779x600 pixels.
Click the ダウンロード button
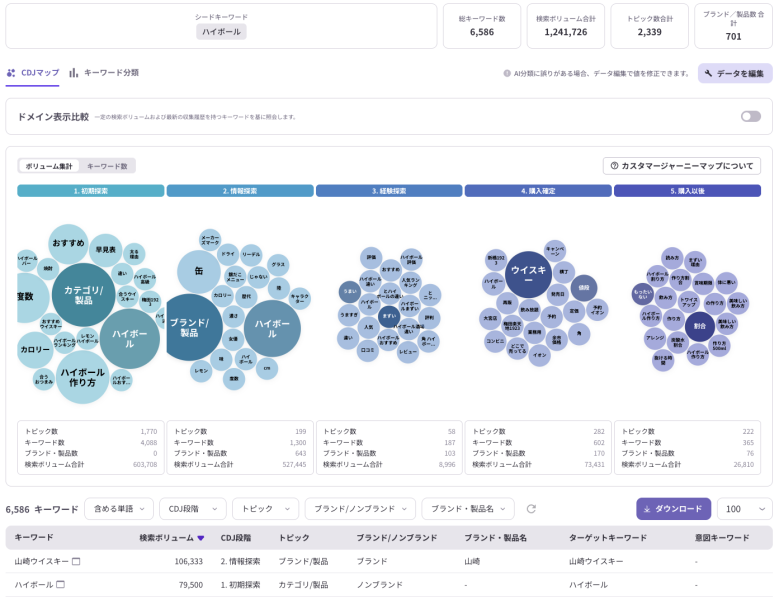[x=673, y=509]
